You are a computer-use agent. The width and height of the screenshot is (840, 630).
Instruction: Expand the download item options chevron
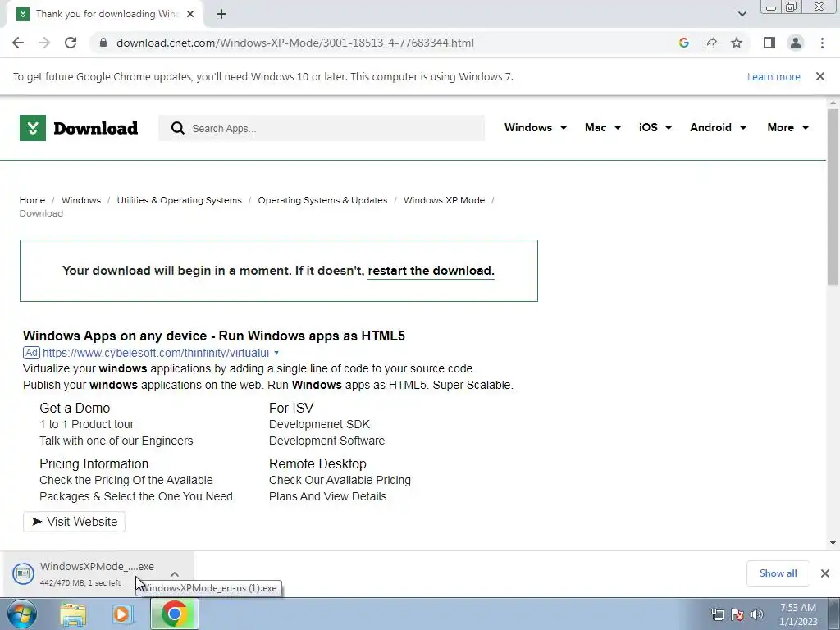175,573
